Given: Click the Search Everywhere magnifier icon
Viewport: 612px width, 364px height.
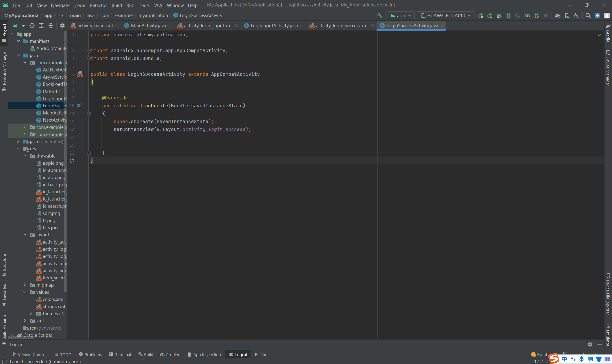Looking at the screenshot, I should (588, 16).
